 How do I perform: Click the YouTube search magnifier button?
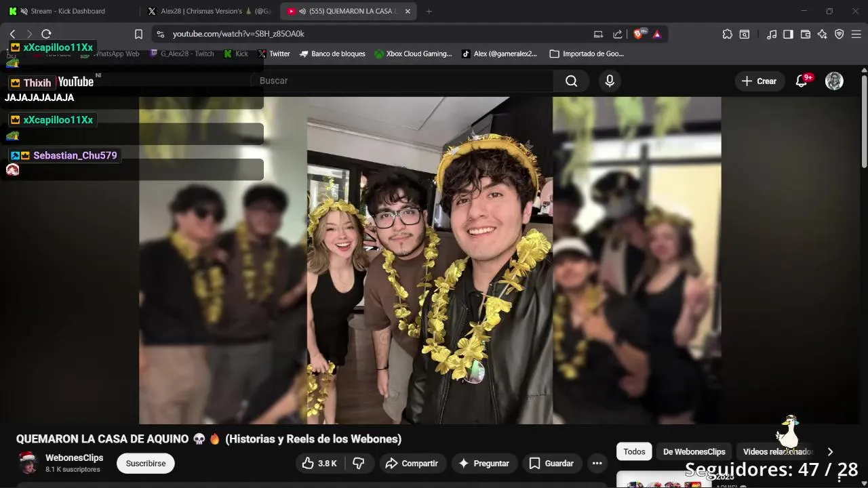tap(572, 81)
